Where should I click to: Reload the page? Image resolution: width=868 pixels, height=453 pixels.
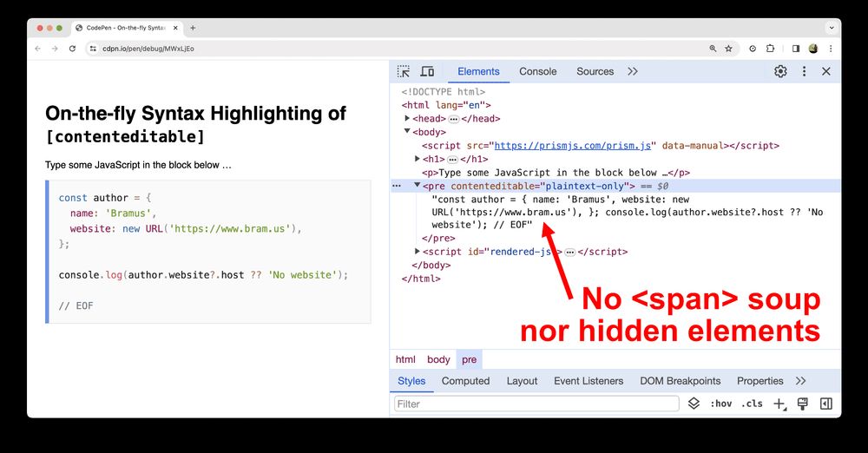tap(72, 49)
